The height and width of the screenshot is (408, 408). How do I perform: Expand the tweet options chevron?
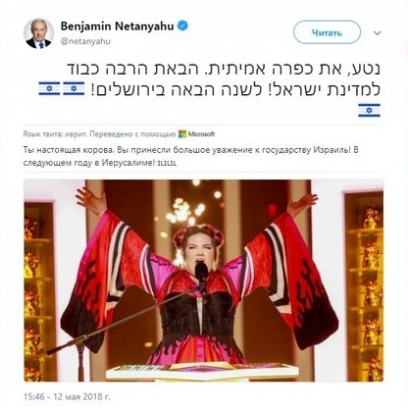click(377, 33)
